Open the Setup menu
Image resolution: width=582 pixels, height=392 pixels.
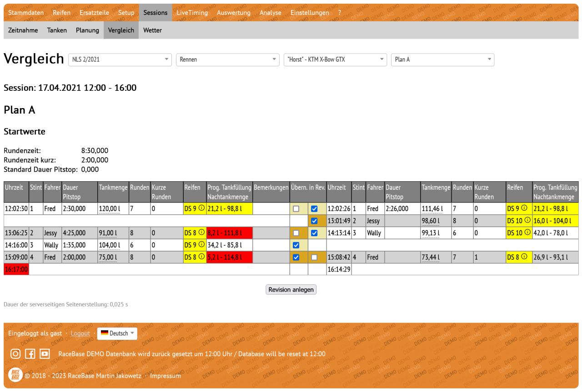pyautogui.click(x=126, y=13)
